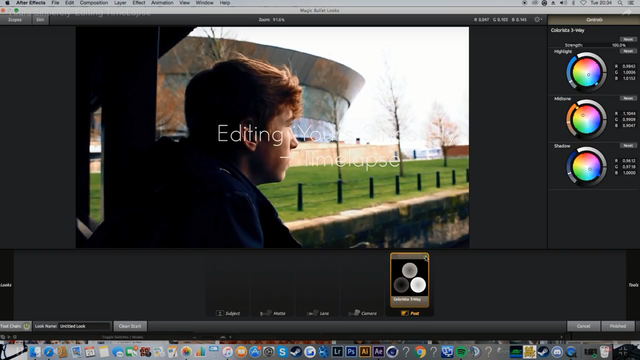
Task: Open the Effect menu
Action: tap(139, 3)
